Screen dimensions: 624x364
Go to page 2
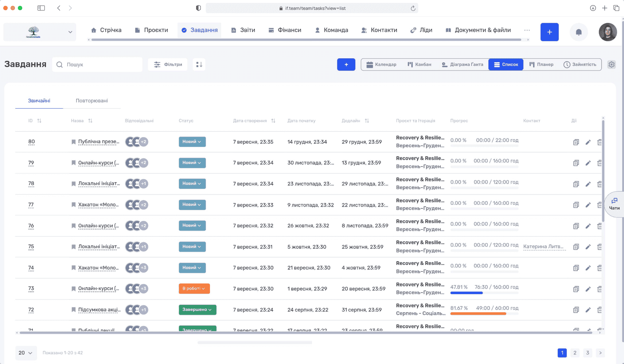tap(575, 353)
